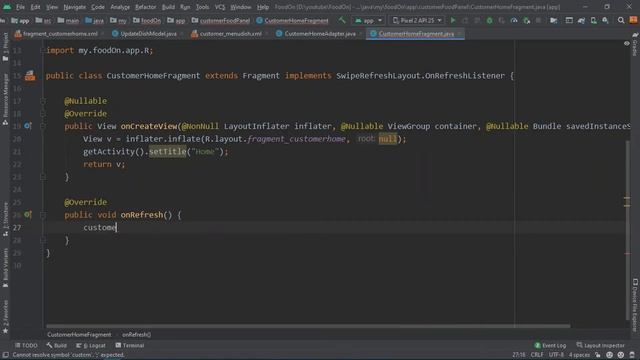
Task: Click the onRefresh() breadcrumb at editor bottom
Action: pyautogui.click(x=136, y=335)
